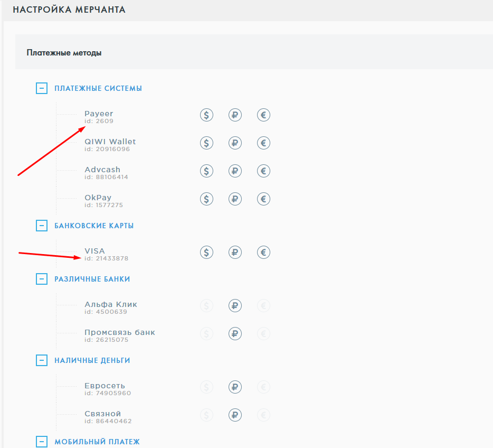Click the disabled euro icon for Евросеть

(x=263, y=387)
